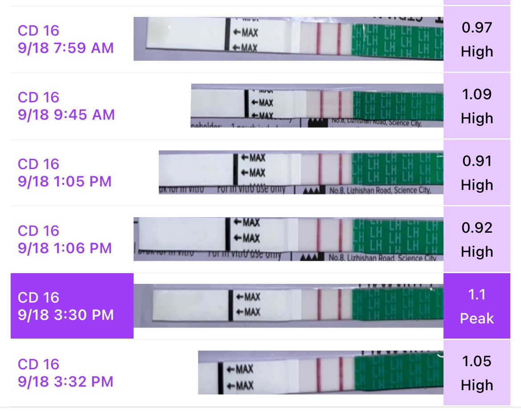Tap the 0.92 High result badge
This screenshot has height=420, width=521.
click(477, 239)
